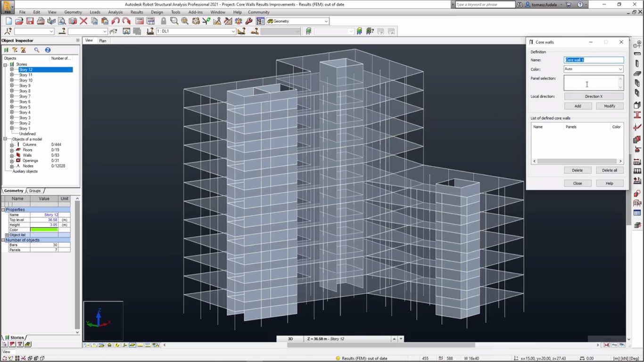
Task: Collapse the Properties section
Action: (x=3, y=210)
